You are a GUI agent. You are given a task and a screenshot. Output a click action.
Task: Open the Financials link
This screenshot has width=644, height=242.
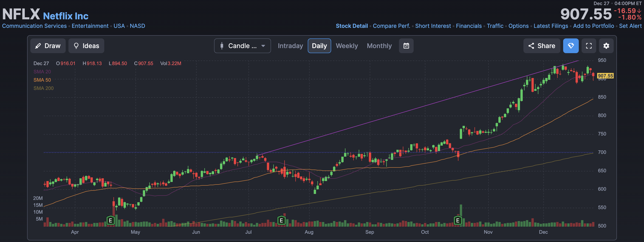tap(469, 26)
